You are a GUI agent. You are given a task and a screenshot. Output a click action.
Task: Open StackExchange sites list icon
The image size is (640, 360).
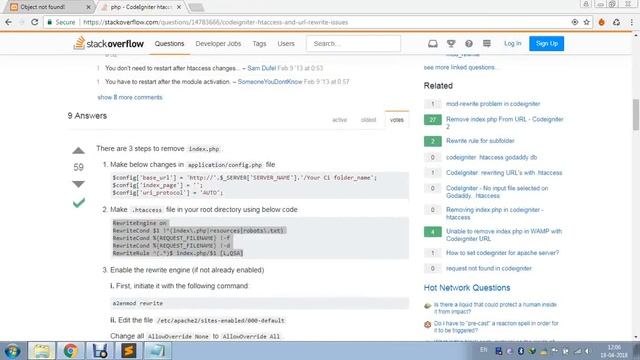click(x=487, y=43)
